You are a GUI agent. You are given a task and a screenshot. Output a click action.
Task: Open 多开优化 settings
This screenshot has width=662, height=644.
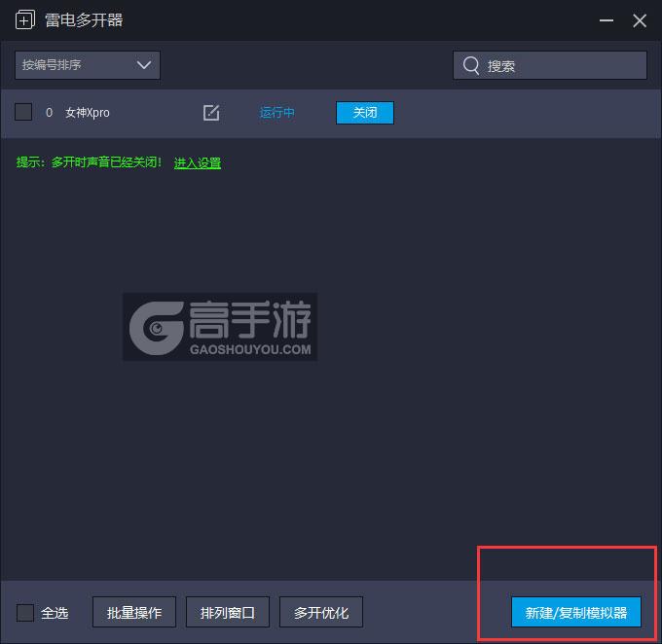click(321, 612)
